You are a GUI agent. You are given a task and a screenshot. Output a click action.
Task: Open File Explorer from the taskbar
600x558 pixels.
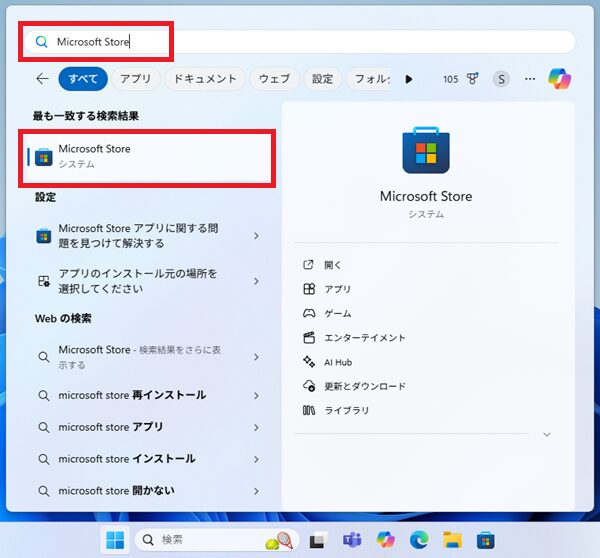[x=452, y=540]
